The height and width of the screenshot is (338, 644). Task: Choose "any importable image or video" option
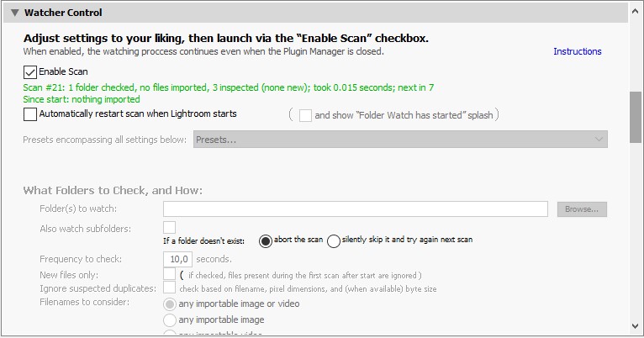[170, 304]
